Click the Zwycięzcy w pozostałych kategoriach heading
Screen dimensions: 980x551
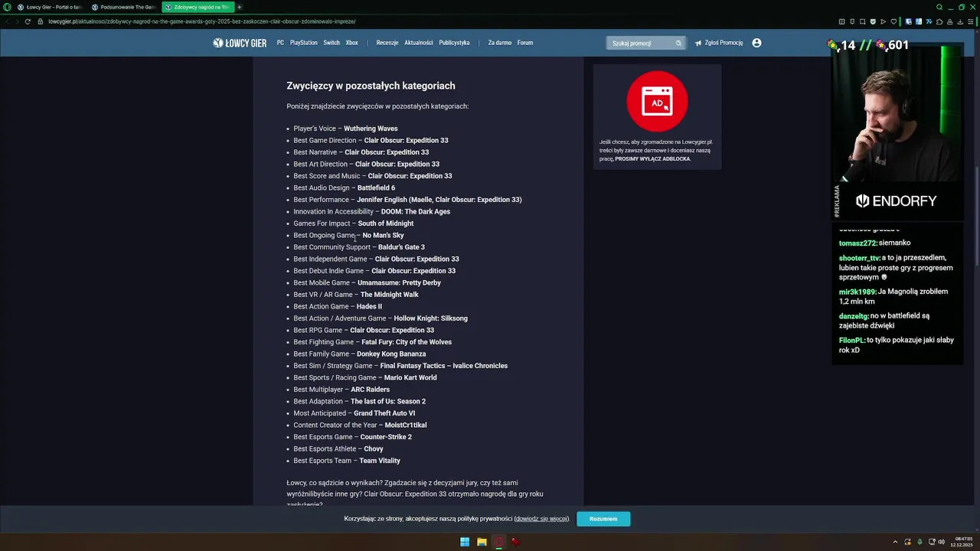click(371, 86)
